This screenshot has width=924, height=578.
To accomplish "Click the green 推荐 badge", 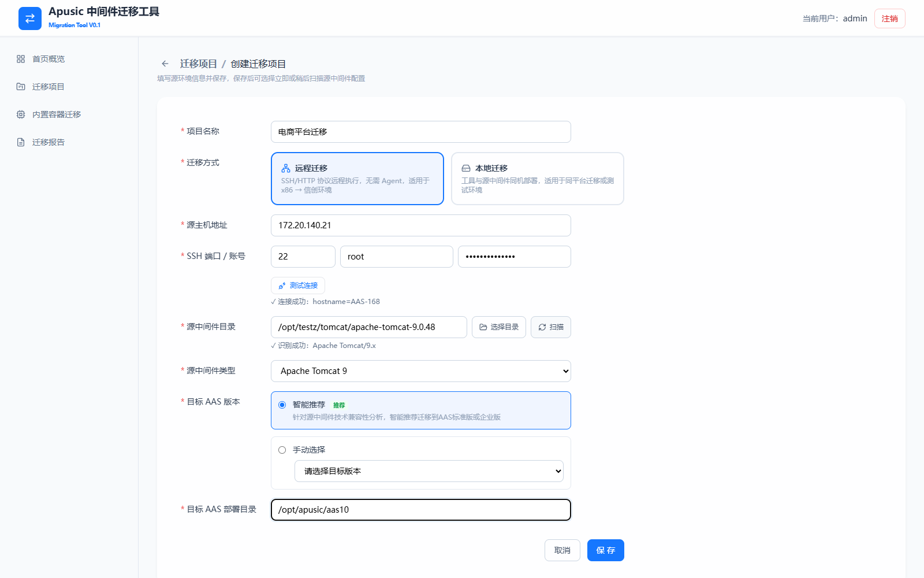I will 339,405.
